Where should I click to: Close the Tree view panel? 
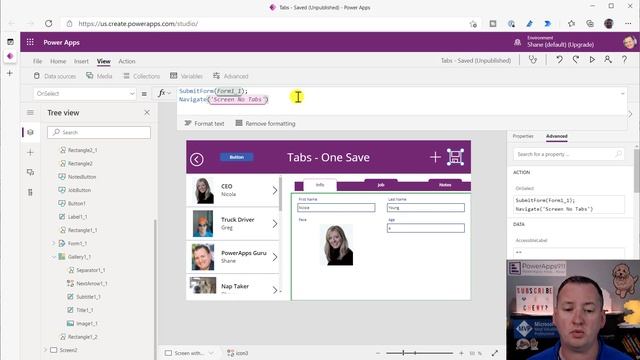pos(147,112)
